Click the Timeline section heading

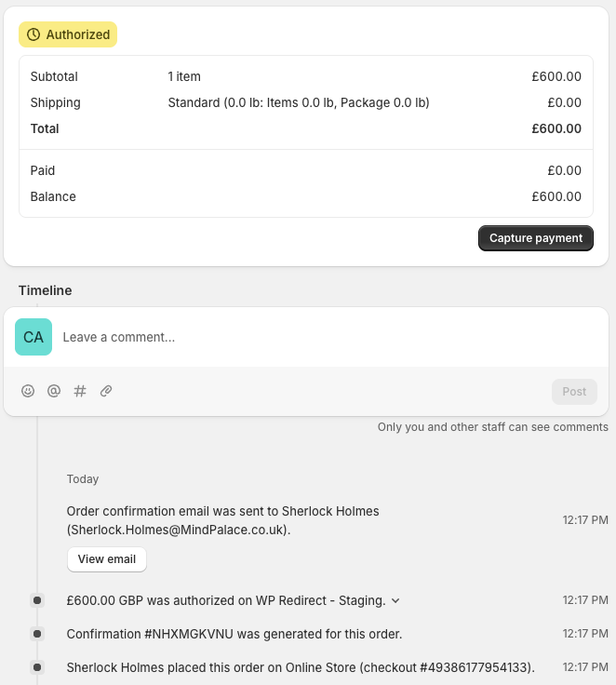[45, 290]
